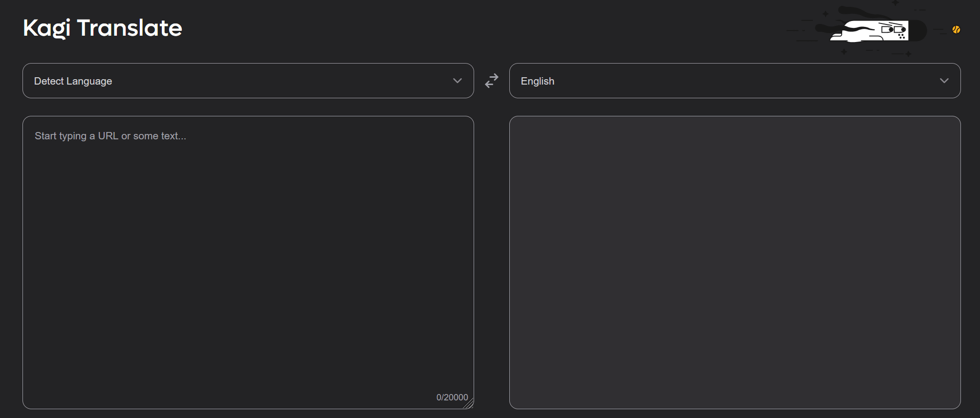The width and height of the screenshot is (980, 418).
Task: Click the word 'Kagi' in the header
Action: click(47, 28)
